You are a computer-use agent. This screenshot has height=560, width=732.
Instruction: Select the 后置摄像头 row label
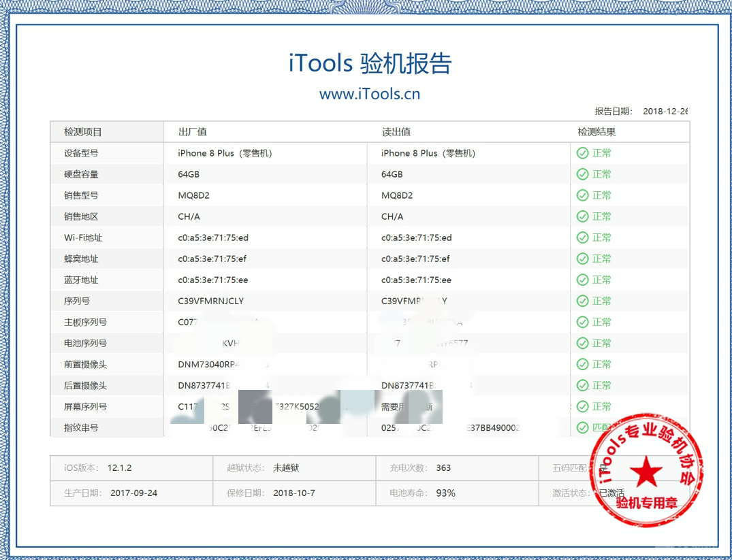85,385
